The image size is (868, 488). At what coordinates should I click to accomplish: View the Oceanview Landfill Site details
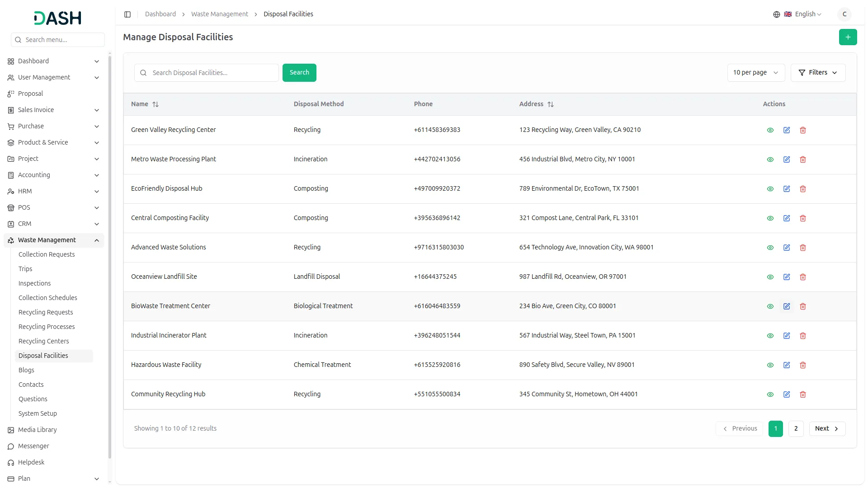(x=770, y=277)
